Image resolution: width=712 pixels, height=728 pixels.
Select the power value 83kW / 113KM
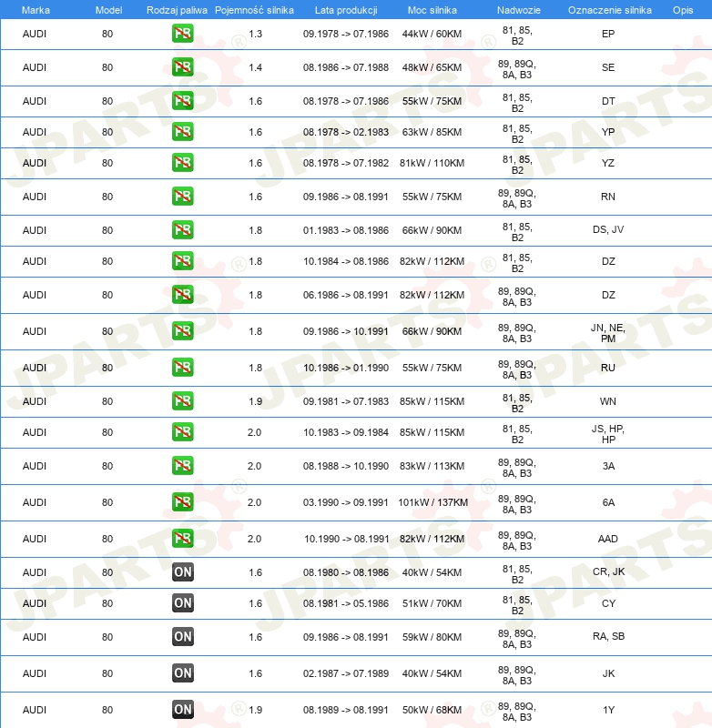point(432,466)
